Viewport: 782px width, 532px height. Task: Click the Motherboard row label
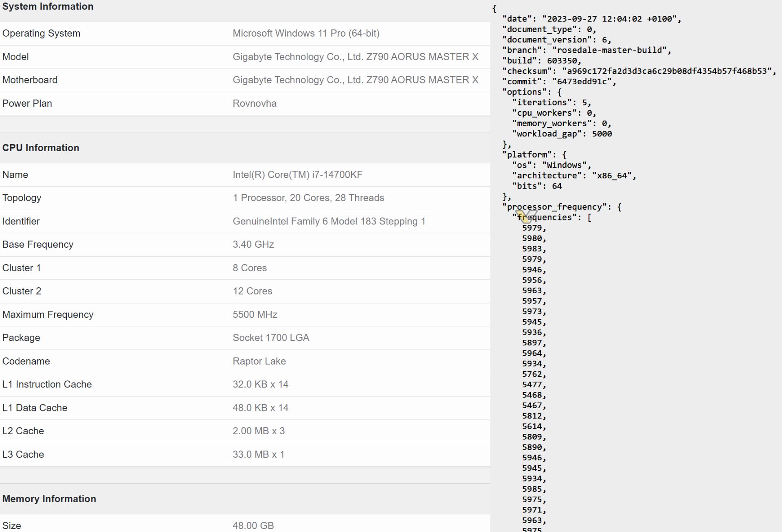(30, 80)
